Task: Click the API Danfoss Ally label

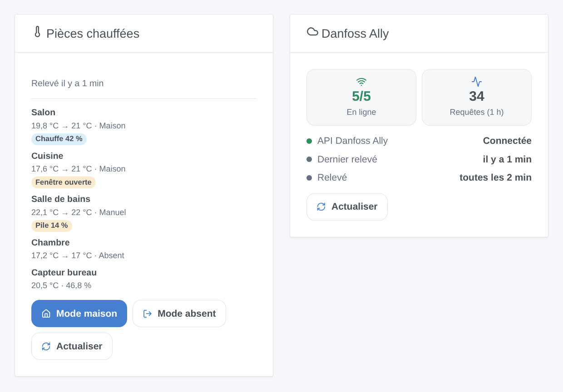Action: coord(353,141)
